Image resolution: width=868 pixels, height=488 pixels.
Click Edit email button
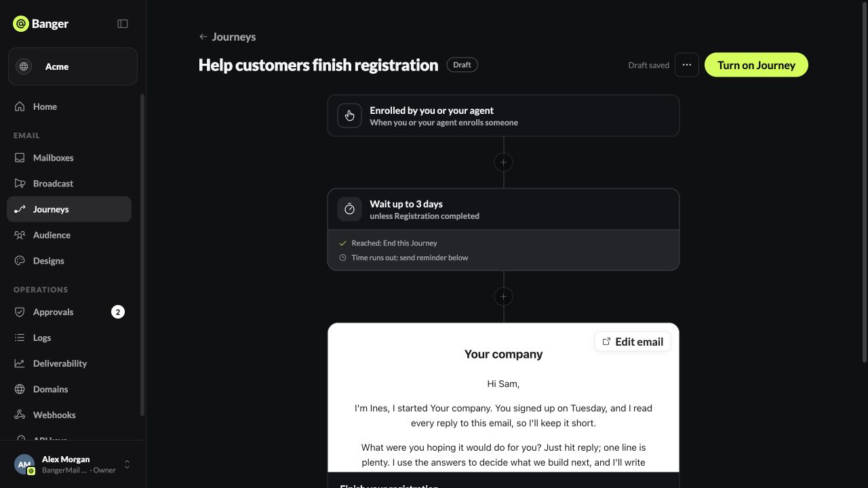point(633,342)
